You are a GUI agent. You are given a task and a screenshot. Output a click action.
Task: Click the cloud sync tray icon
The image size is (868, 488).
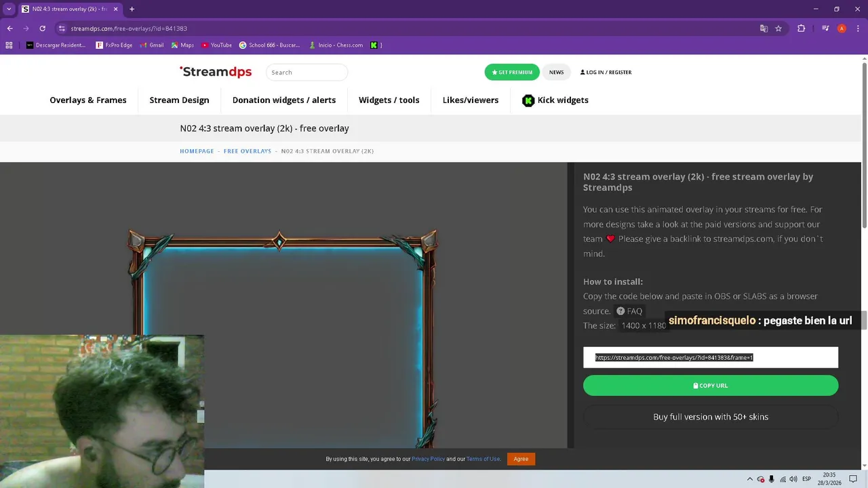761,479
